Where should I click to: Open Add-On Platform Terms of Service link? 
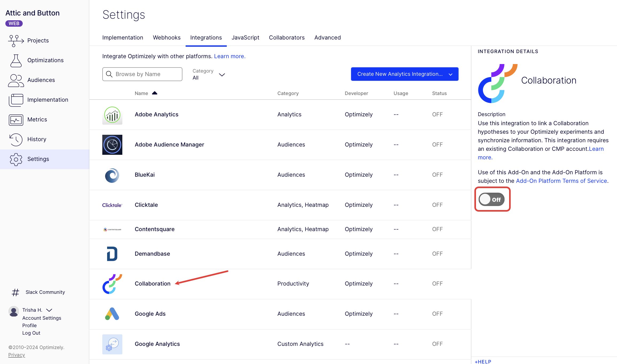click(x=561, y=181)
